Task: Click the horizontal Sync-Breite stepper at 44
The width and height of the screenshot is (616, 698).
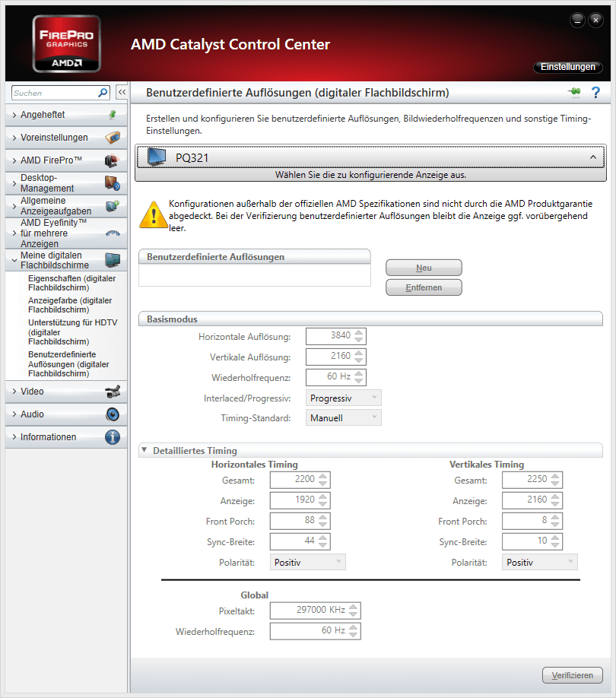Action: point(323,541)
